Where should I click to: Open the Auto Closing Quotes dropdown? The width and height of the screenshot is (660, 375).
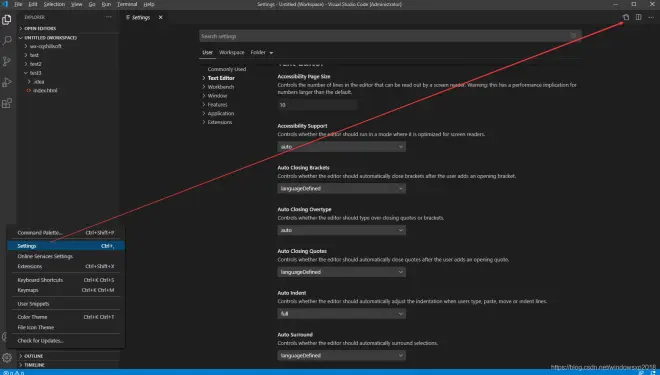(341, 272)
